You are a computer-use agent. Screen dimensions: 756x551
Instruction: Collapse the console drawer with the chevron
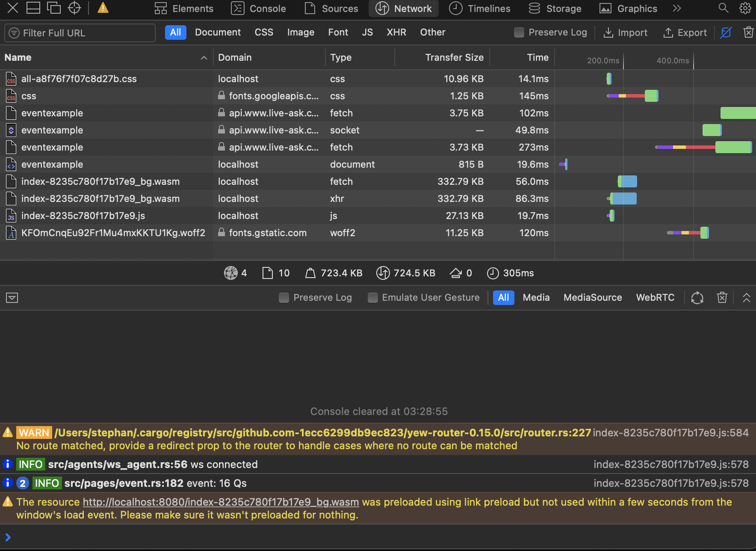tap(747, 297)
